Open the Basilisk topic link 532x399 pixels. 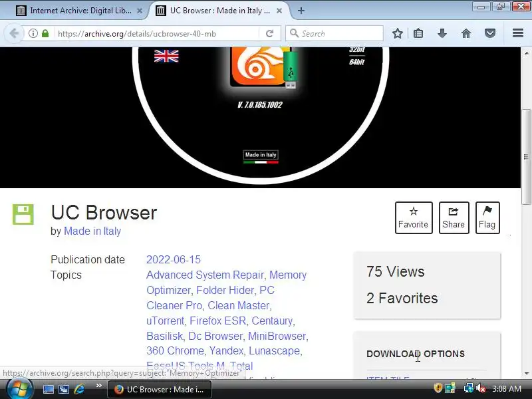[x=164, y=336]
